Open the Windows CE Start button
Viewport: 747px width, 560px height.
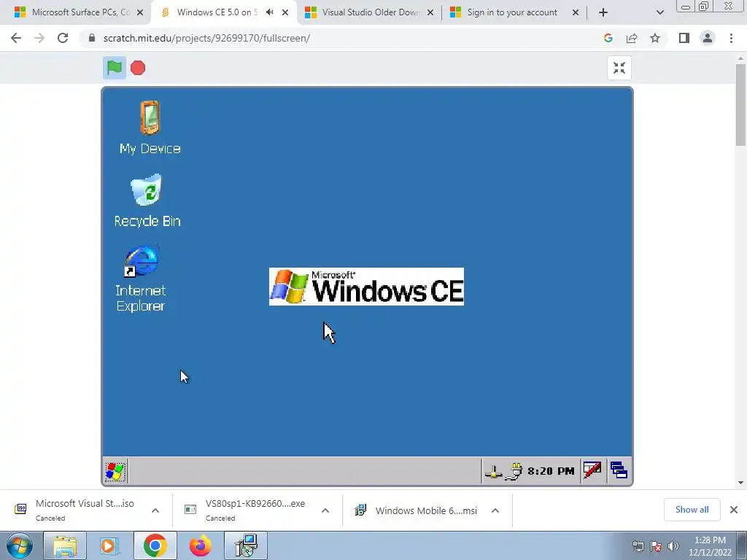click(115, 472)
